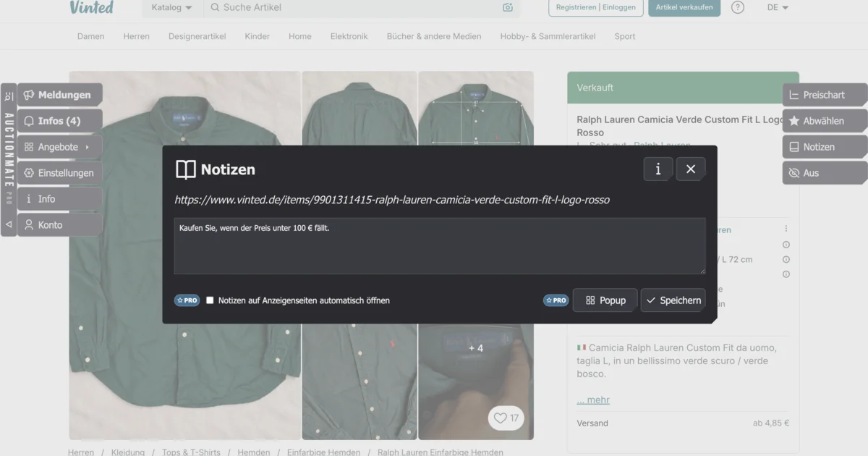
Task: Click the PRO badge beside the checkbox
Action: (187, 300)
